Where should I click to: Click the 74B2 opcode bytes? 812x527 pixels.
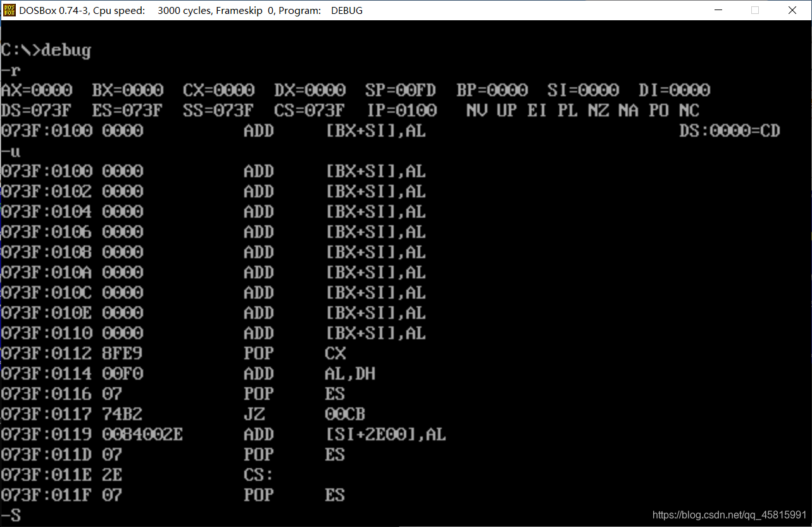[x=123, y=414]
